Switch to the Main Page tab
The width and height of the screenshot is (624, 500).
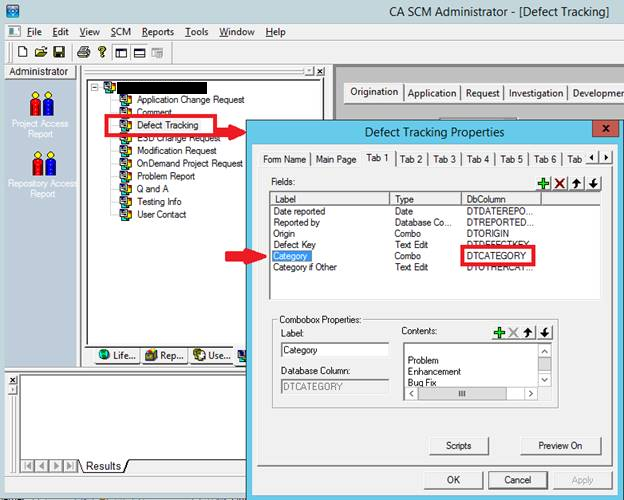pos(336,159)
